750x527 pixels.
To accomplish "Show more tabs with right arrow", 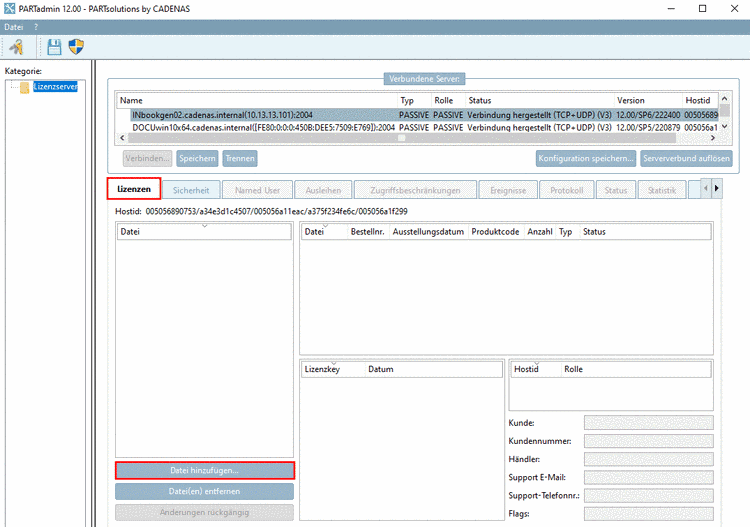I will click(717, 188).
